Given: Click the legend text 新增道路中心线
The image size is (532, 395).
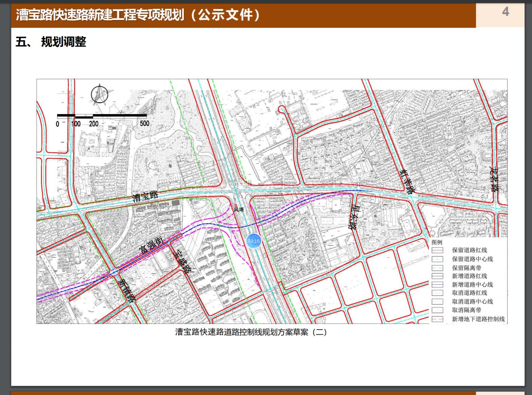Looking at the screenshot, I should [x=472, y=284].
